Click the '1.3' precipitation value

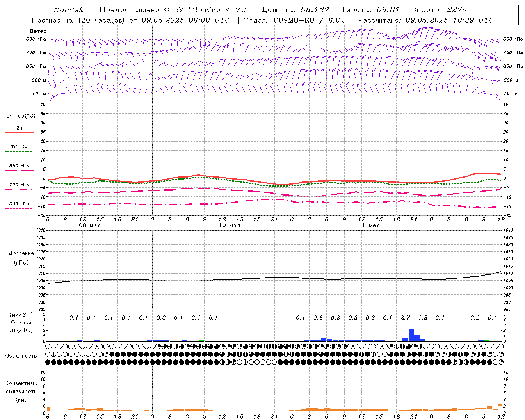pyautogui.click(x=422, y=317)
